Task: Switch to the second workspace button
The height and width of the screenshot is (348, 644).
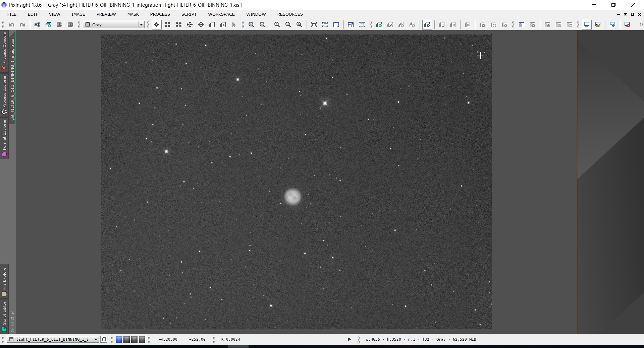Action: pos(126,340)
